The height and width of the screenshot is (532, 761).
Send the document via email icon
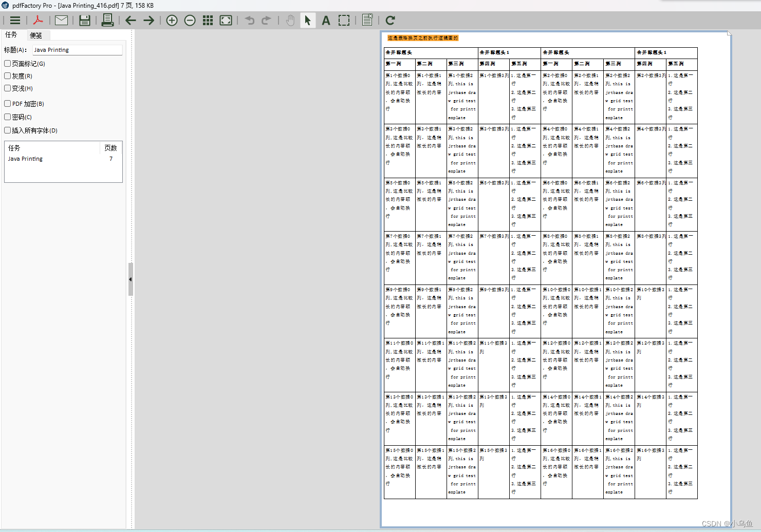(x=61, y=21)
